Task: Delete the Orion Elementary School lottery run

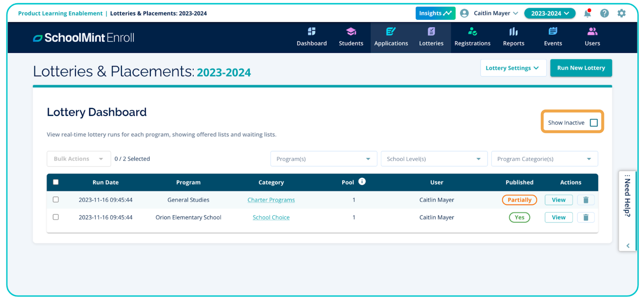Action: [x=586, y=217]
